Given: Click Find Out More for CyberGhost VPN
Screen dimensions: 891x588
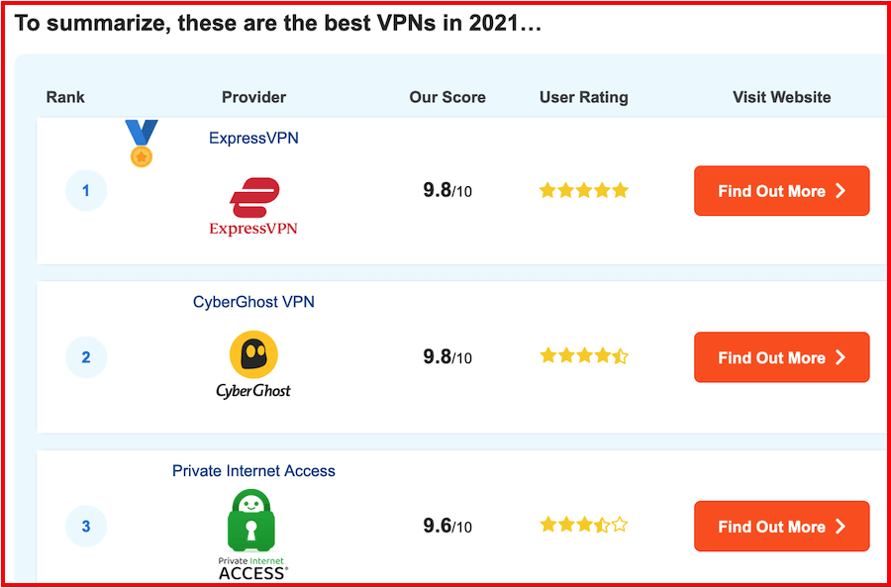Looking at the screenshot, I should (781, 357).
